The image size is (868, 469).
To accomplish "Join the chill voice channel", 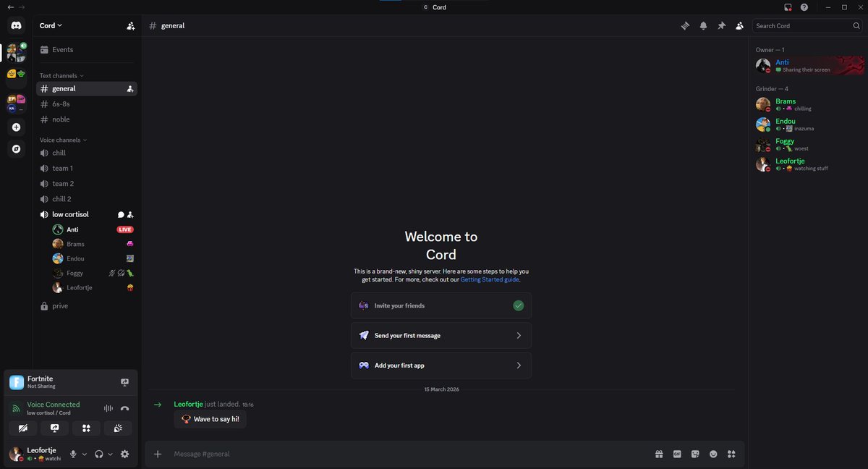I will tap(87, 153).
